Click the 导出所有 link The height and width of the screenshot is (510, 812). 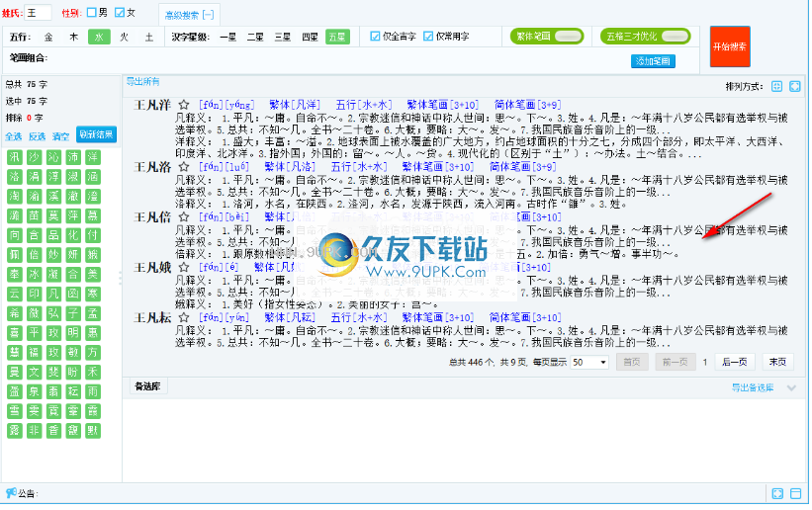(x=143, y=81)
